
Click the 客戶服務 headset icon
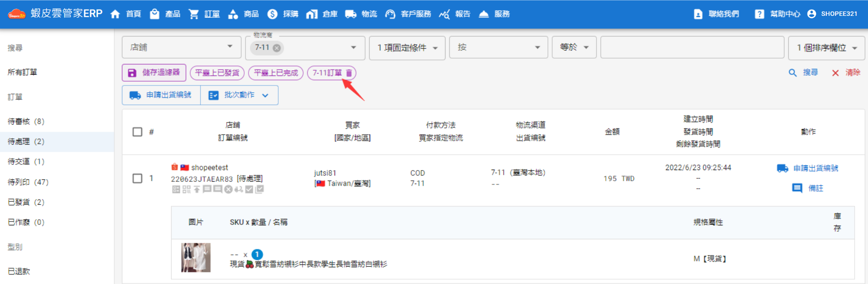(x=390, y=14)
